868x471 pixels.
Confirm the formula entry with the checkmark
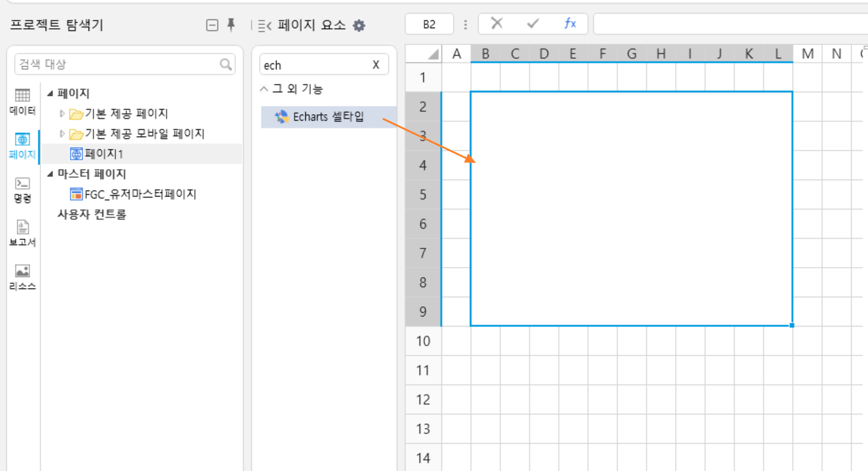click(x=533, y=24)
